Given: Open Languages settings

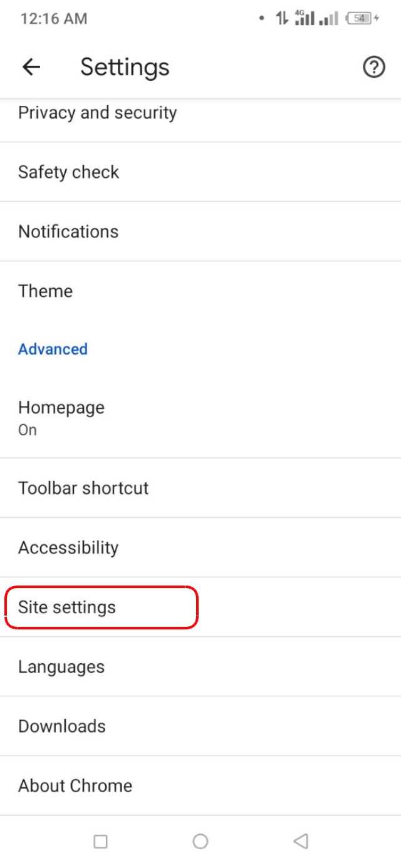Looking at the screenshot, I should pos(61,666).
